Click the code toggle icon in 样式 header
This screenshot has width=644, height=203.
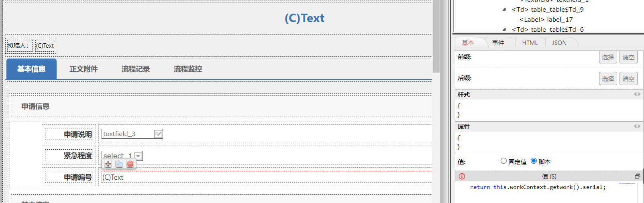point(637,94)
